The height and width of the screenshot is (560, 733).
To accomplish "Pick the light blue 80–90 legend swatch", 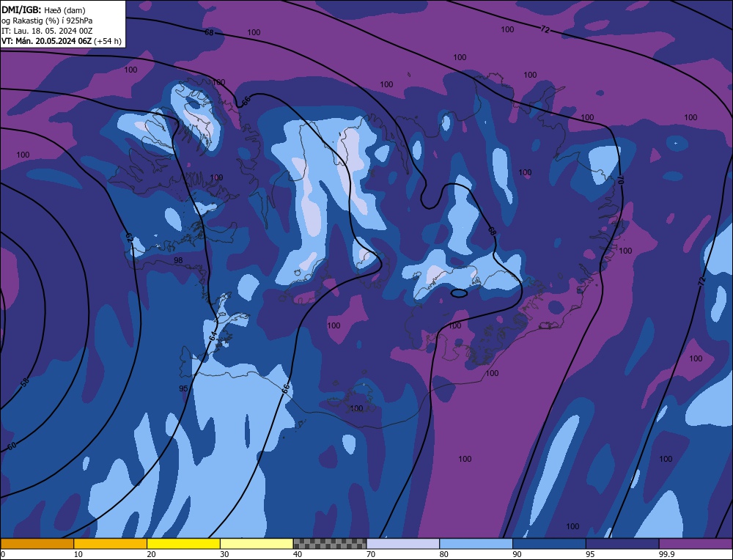I will (x=476, y=544).
